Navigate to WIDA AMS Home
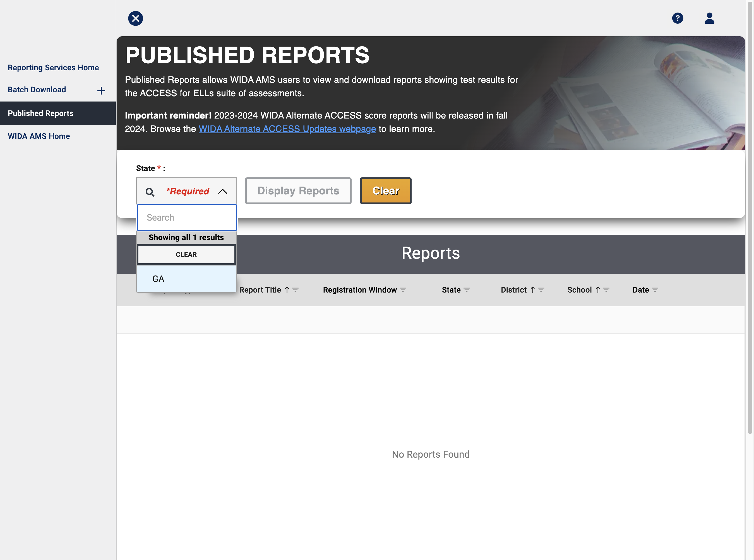Viewport: 754px width, 560px height. point(39,136)
